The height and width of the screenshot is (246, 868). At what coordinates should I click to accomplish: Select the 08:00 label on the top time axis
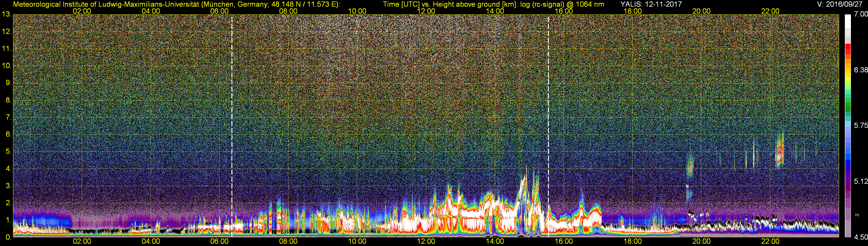(x=288, y=11)
